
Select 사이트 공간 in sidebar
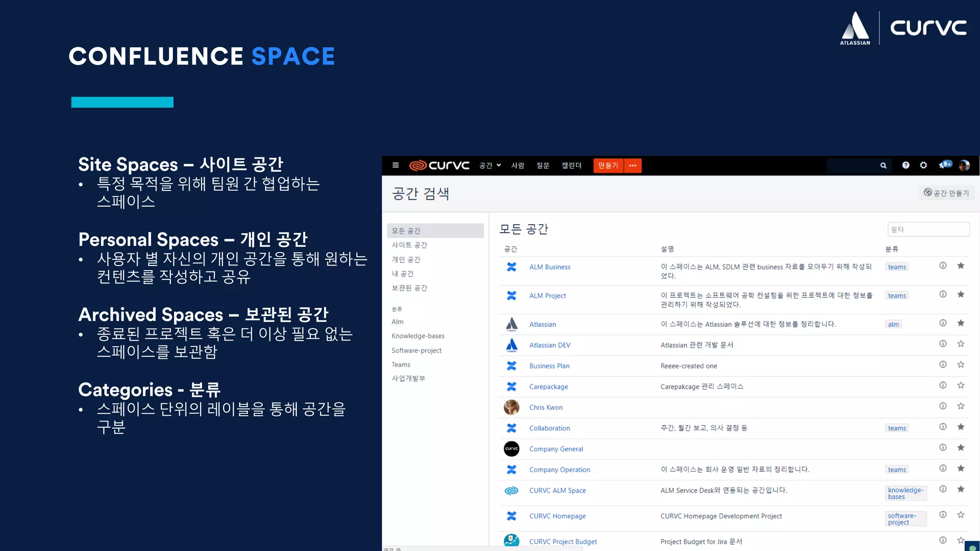point(409,245)
